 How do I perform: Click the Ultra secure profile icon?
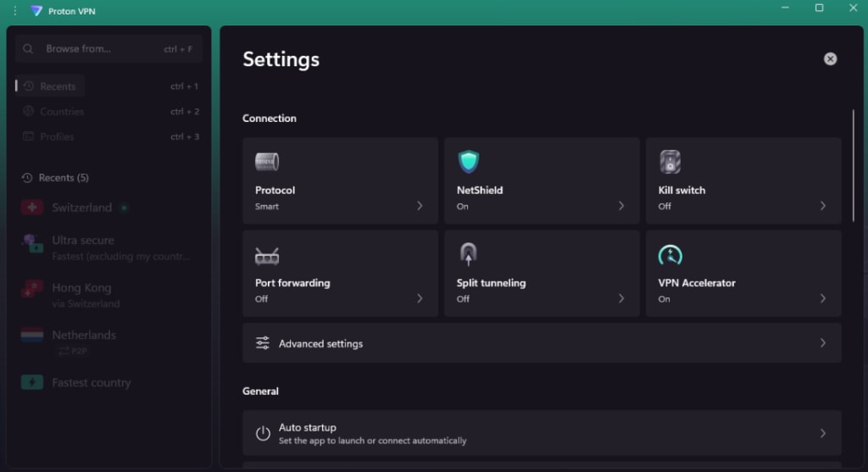pos(32,243)
